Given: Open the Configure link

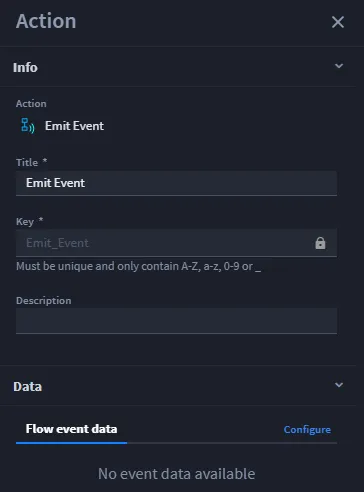Looking at the screenshot, I should pyautogui.click(x=307, y=430).
